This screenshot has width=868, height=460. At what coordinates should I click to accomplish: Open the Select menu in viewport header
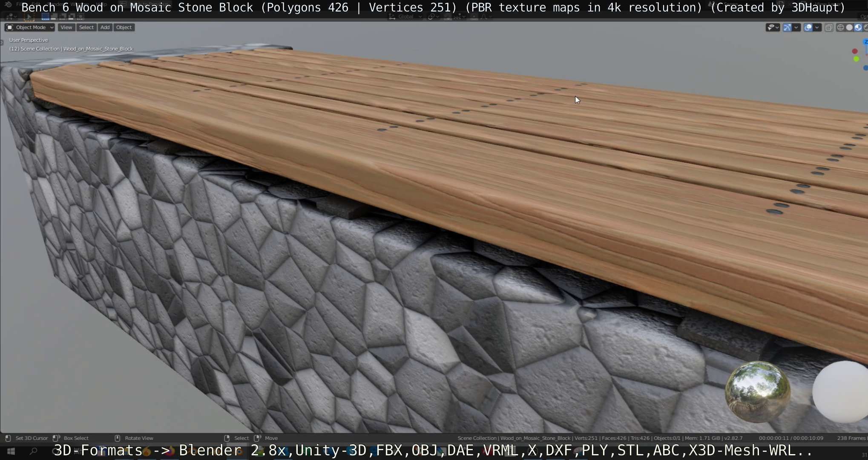click(x=86, y=27)
